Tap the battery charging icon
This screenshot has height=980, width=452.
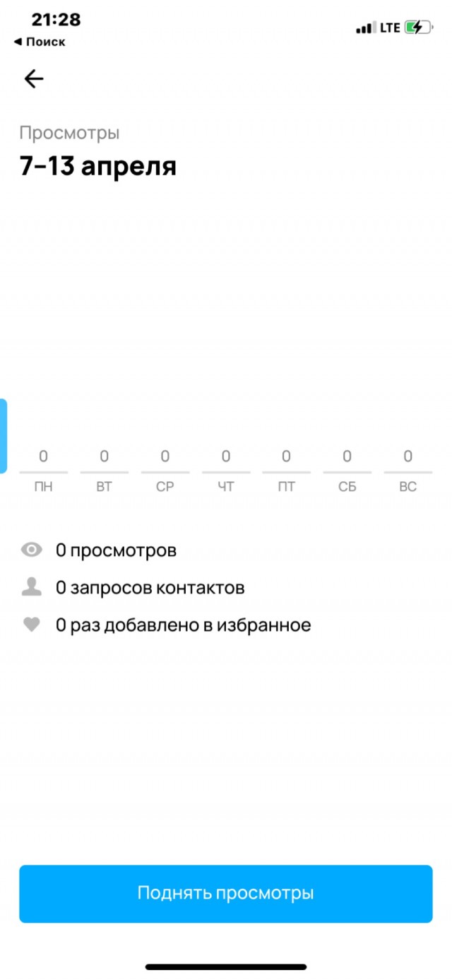[417, 28]
